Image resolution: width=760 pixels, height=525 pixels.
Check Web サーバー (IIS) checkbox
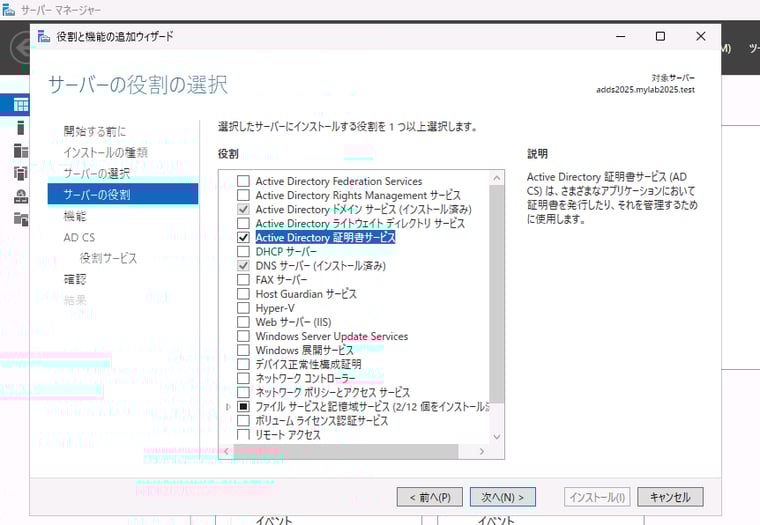click(243, 322)
